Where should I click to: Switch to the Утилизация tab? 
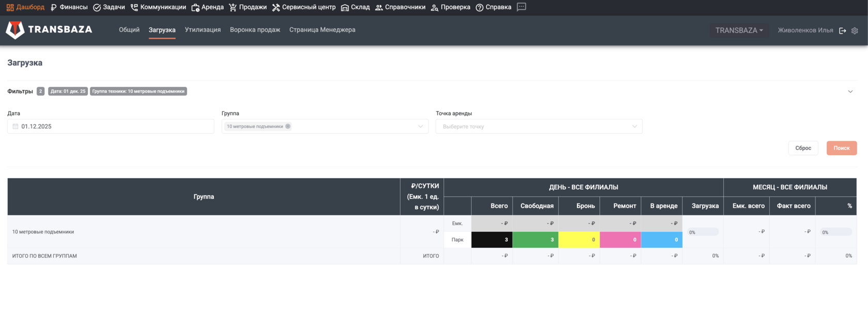coord(203,30)
